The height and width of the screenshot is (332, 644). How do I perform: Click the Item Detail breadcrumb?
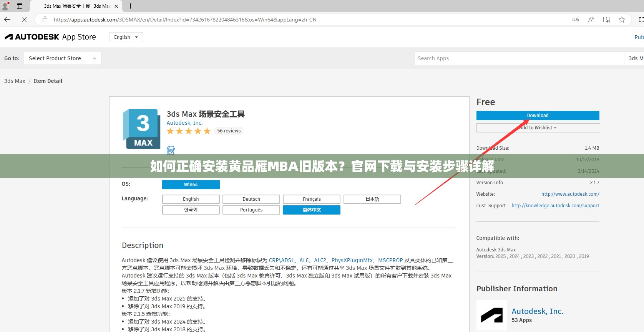click(x=48, y=81)
